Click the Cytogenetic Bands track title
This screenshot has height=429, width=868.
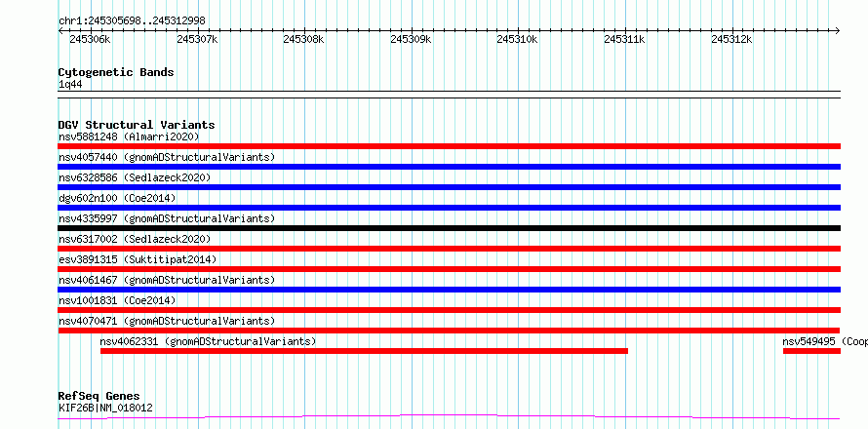click(116, 72)
